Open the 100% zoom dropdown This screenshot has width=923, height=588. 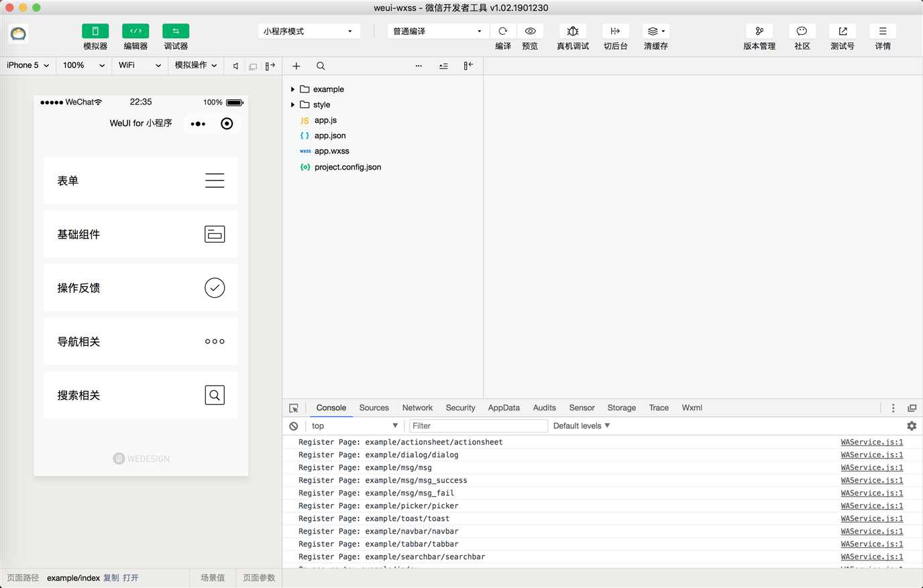point(84,66)
